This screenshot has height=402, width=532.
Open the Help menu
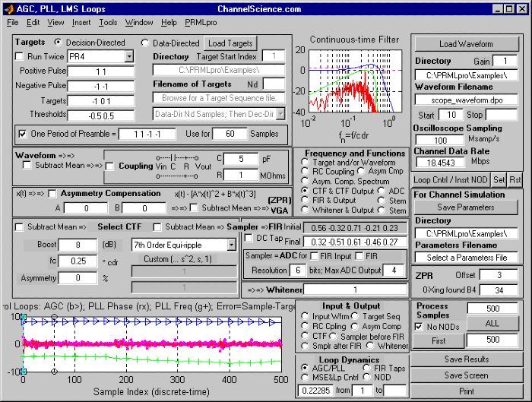[x=169, y=22]
